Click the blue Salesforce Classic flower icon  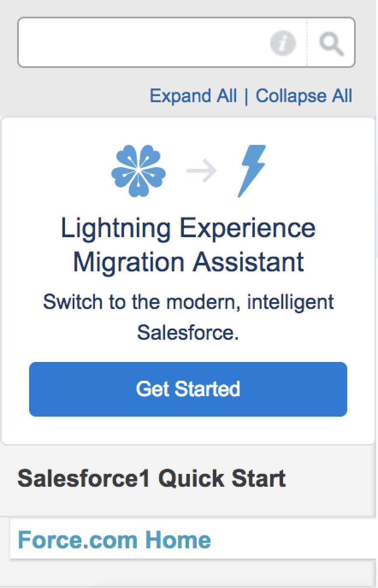tap(138, 171)
